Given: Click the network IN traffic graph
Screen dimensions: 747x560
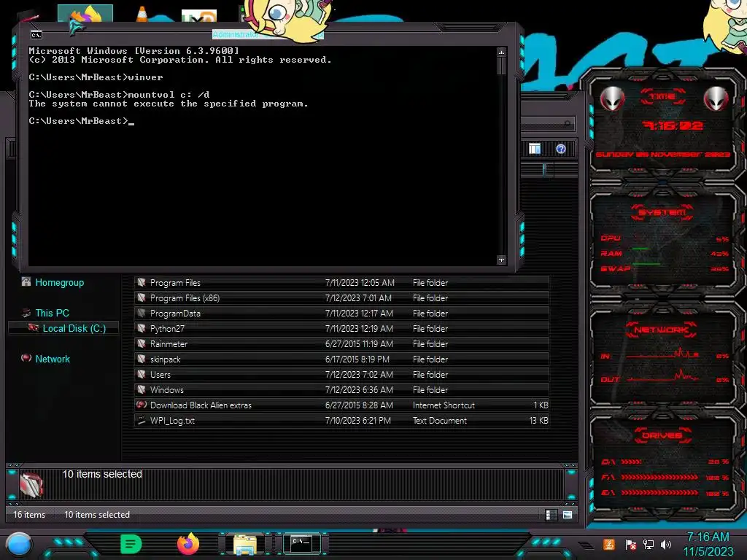Looking at the screenshot, I should click(x=662, y=355).
